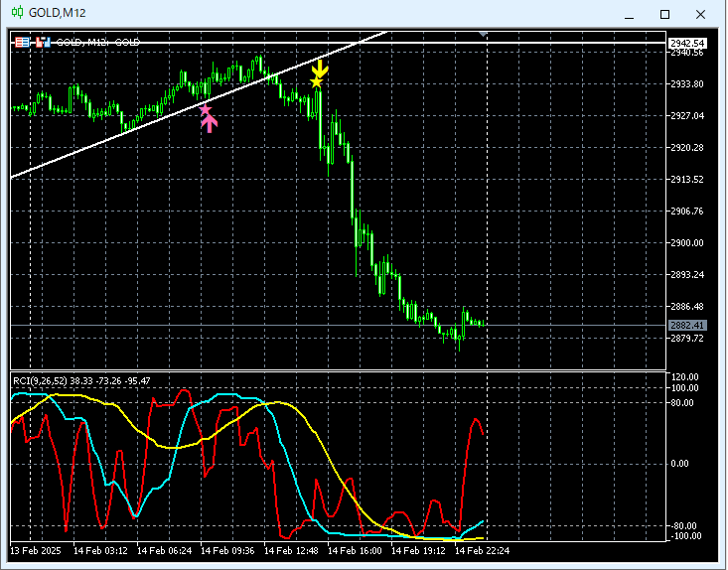Click the 14 Feb 22:24 time label
The height and width of the screenshot is (570, 728).
click(482, 551)
